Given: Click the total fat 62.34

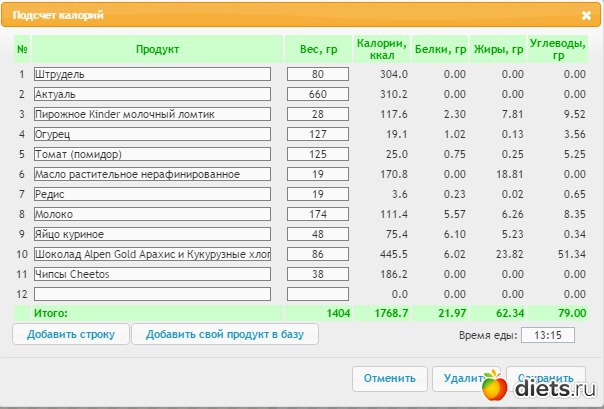Looking at the screenshot, I should [x=510, y=313].
